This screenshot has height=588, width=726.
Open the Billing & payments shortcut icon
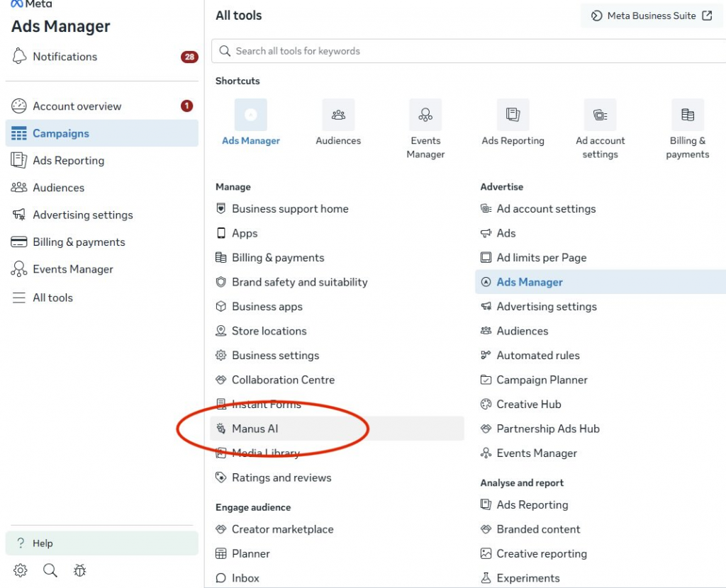(687, 115)
